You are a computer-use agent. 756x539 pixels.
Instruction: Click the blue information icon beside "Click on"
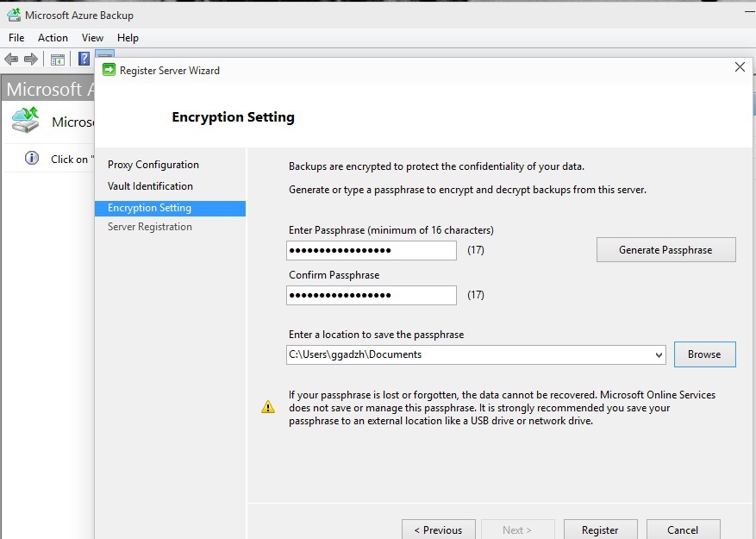point(32,159)
